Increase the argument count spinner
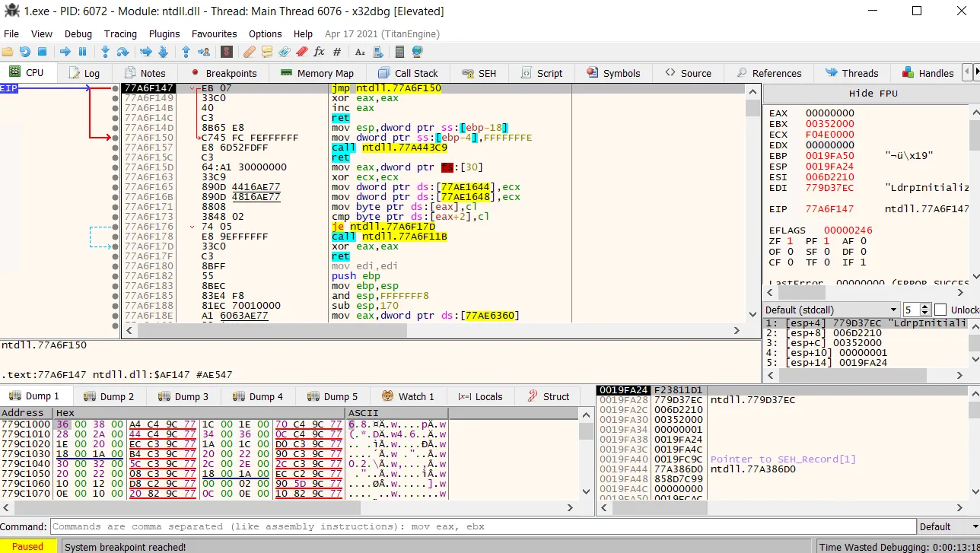980x553 pixels. (x=925, y=307)
